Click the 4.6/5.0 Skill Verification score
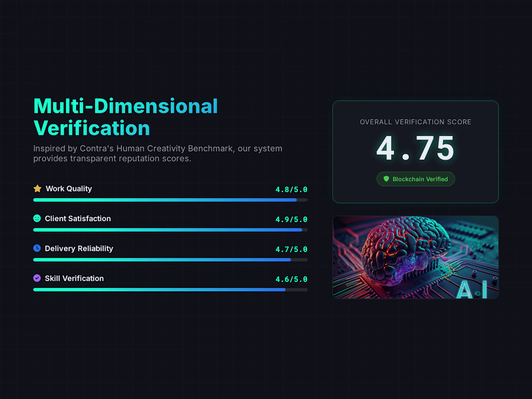Screen dimensions: 532x399 pyautogui.click(x=291, y=279)
